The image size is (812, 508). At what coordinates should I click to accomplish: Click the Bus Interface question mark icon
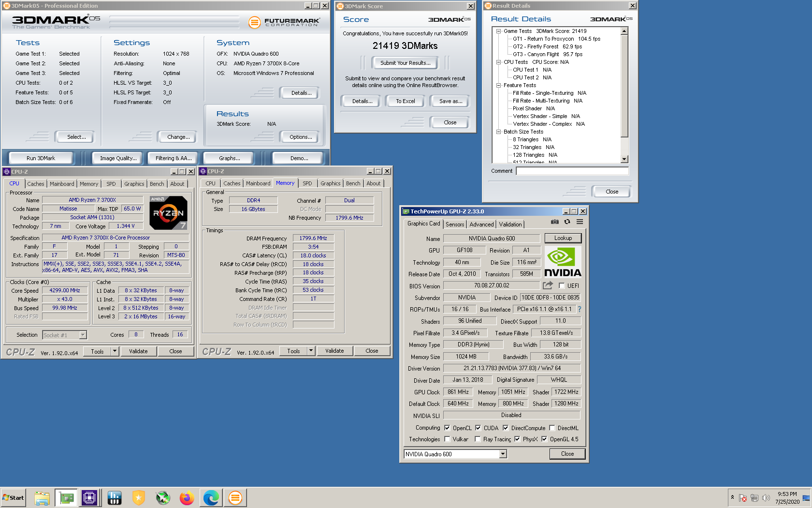coord(579,309)
